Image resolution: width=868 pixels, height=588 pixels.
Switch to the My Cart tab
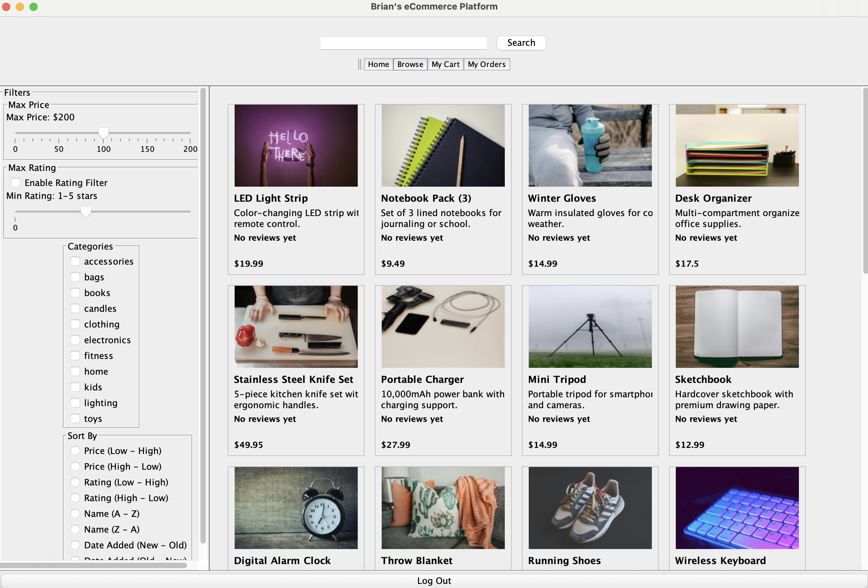(445, 64)
